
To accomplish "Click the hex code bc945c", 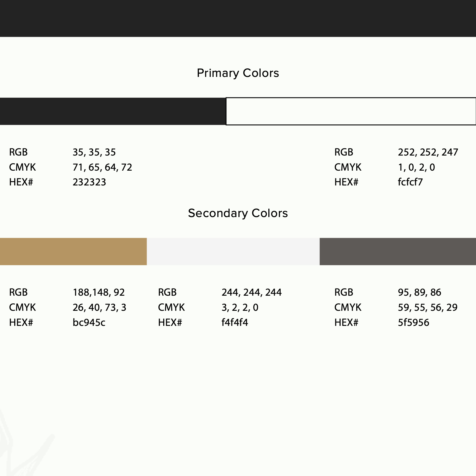I will [89, 322].
